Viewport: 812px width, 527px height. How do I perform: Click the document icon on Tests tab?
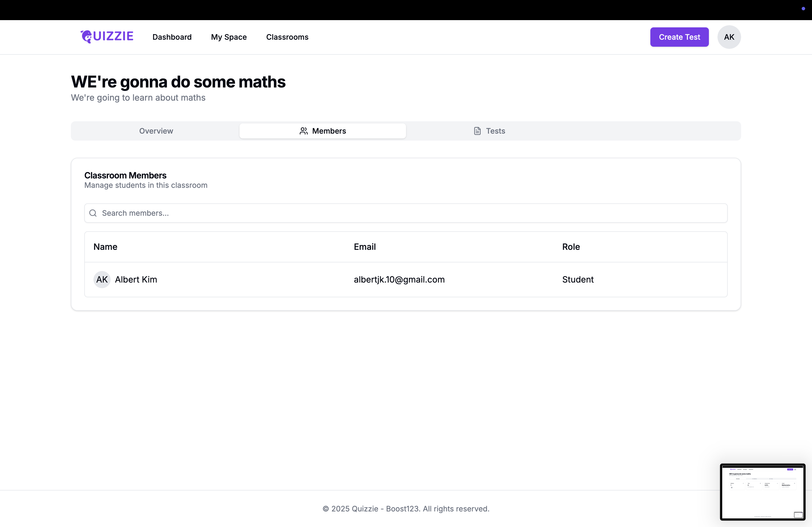tap(477, 131)
